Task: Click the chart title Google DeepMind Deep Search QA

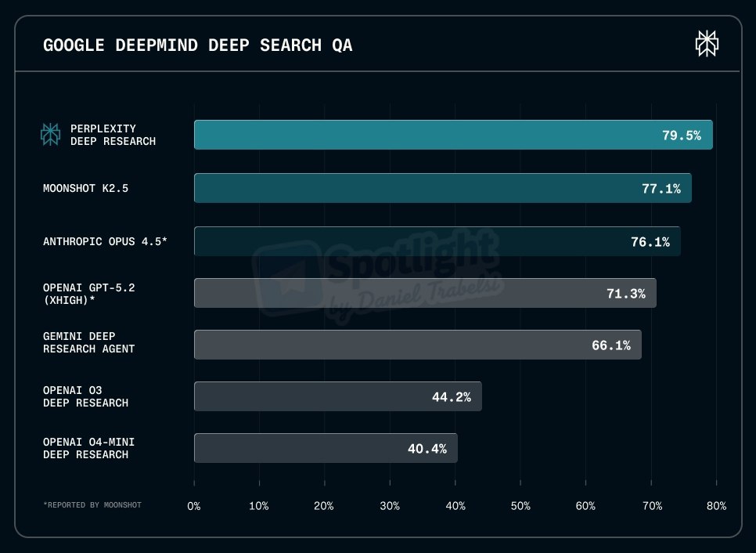Action: click(x=198, y=45)
